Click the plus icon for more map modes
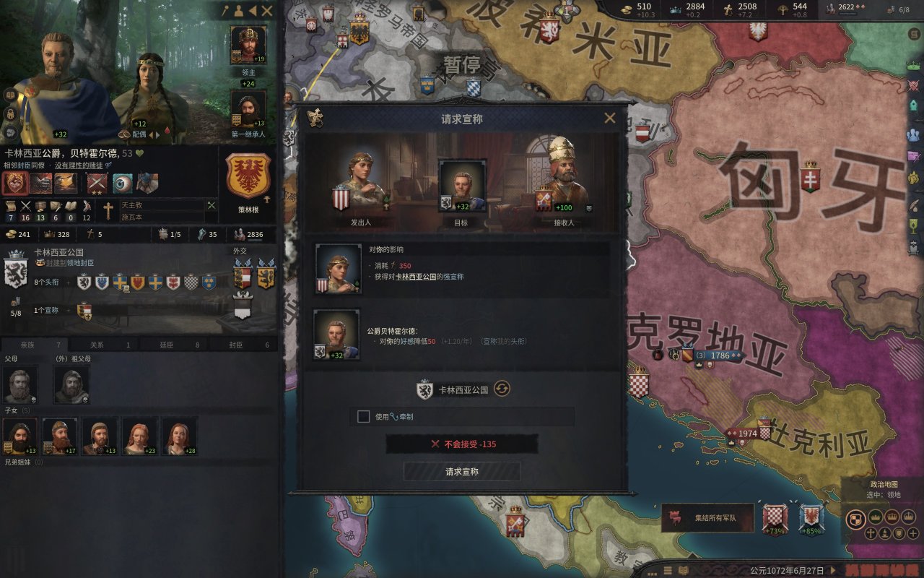 point(915,533)
